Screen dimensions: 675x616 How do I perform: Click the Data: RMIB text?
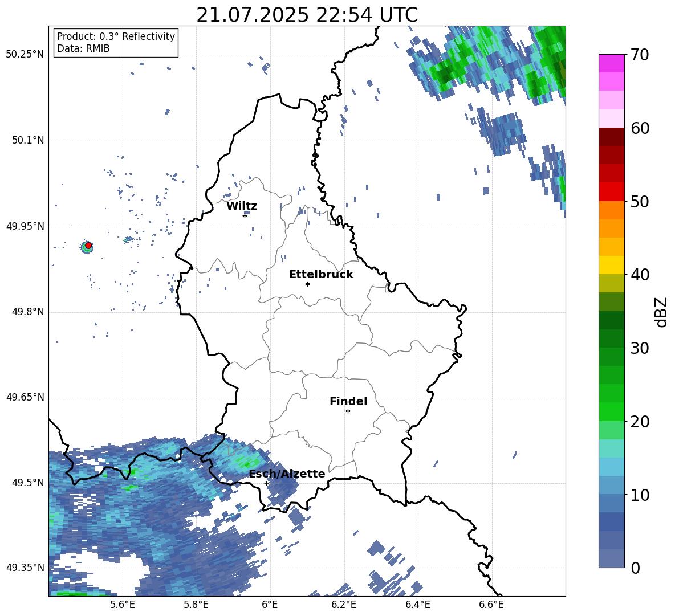[x=83, y=48]
